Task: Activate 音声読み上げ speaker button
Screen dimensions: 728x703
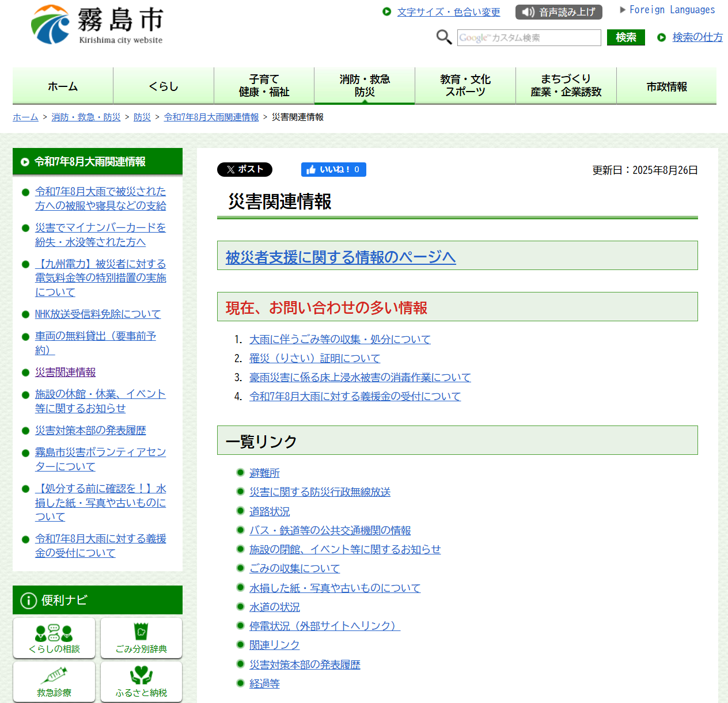Action: pos(558,12)
